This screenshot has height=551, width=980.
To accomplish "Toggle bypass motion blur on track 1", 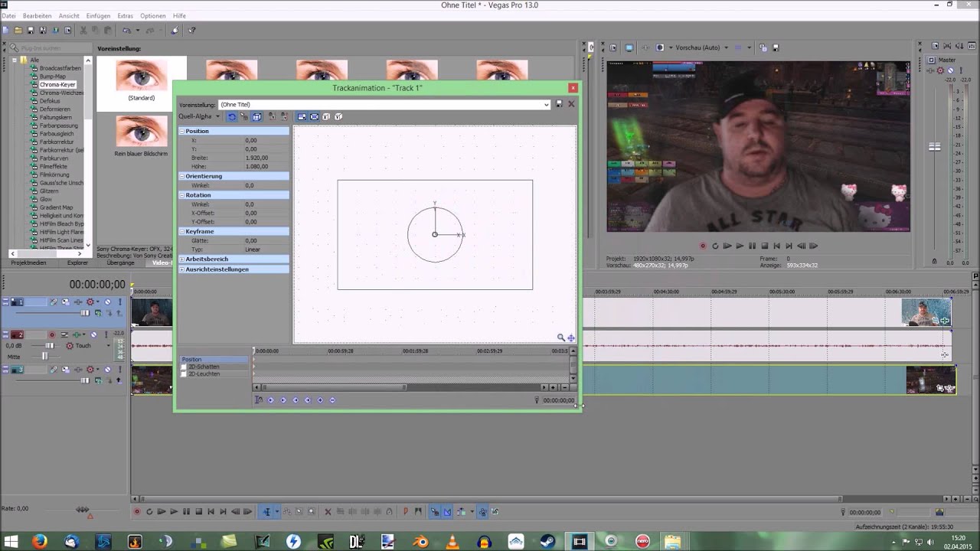I will pyautogui.click(x=54, y=302).
